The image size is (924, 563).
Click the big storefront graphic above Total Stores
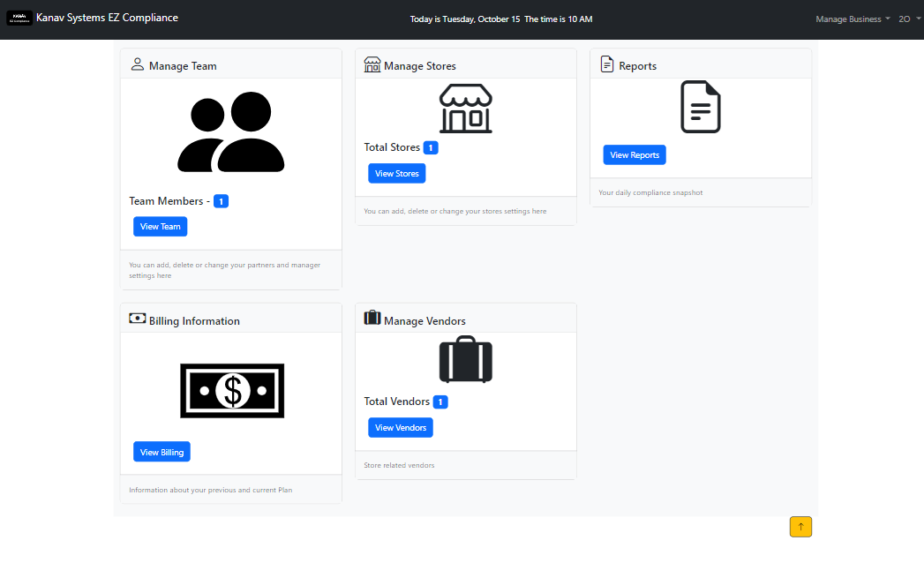click(465, 108)
